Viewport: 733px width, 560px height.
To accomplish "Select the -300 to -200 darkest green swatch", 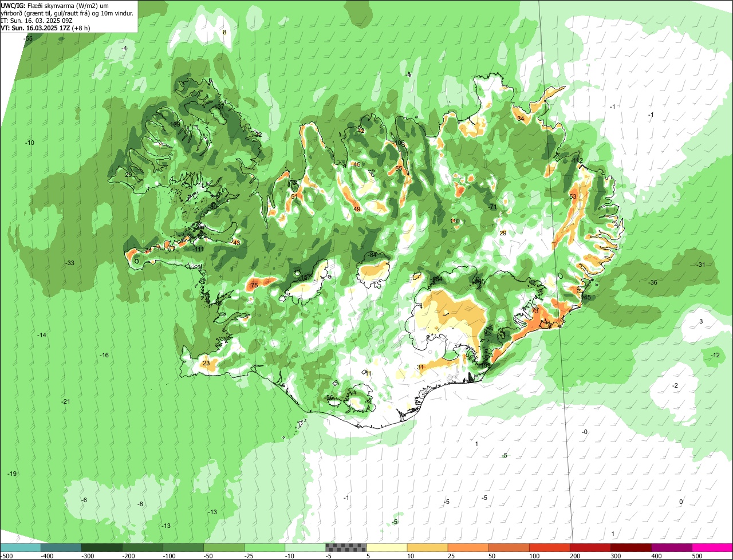I will pyautogui.click(x=101, y=547).
